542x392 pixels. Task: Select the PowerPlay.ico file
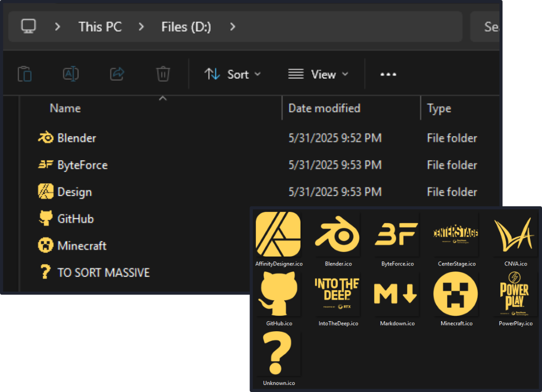coord(515,294)
